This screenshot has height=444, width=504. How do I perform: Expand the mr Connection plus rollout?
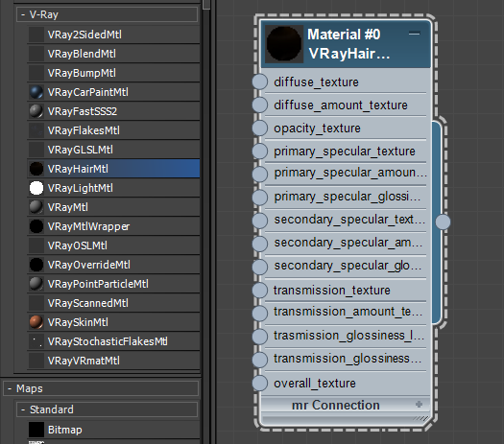pos(419,404)
